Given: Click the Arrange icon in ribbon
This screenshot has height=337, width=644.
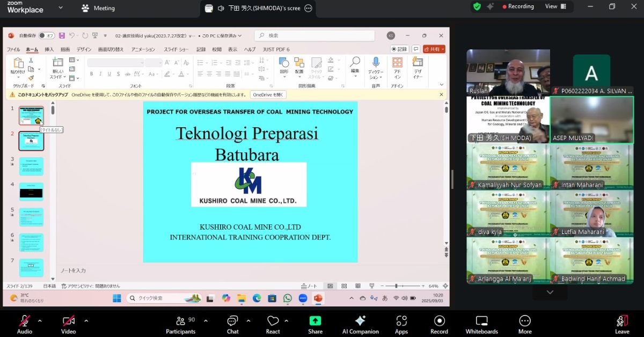Looking at the screenshot, I should [x=299, y=62].
